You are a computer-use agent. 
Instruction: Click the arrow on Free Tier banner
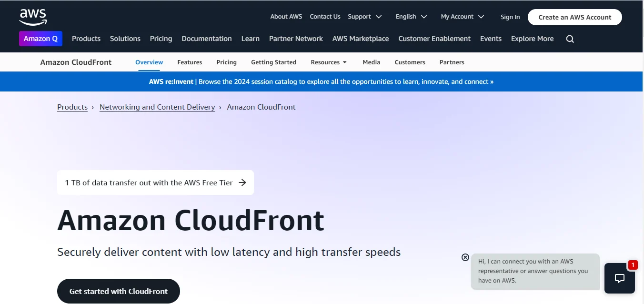click(x=242, y=182)
